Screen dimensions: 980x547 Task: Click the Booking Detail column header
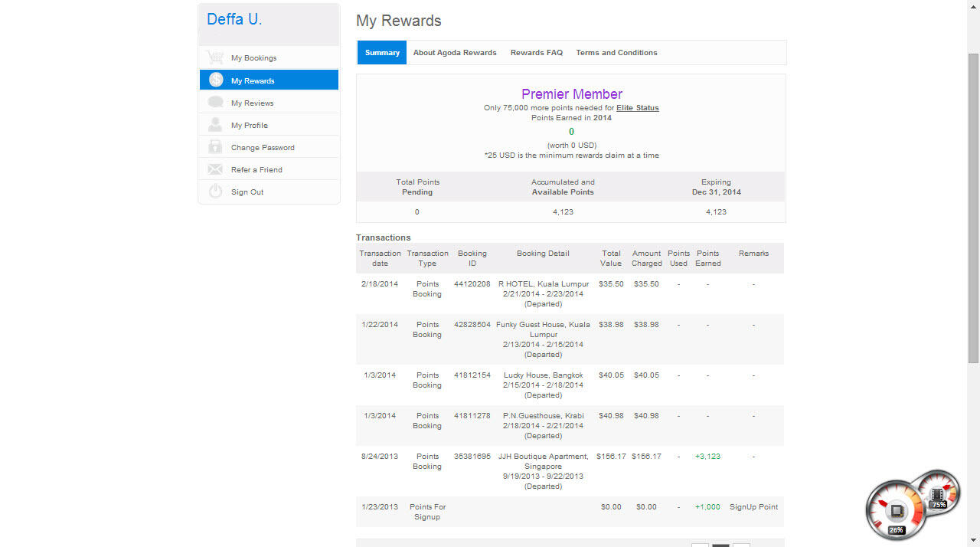tap(543, 253)
